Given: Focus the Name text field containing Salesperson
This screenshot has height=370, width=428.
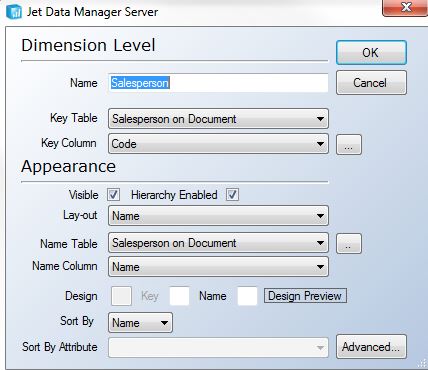Looking at the screenshot, I should coord(218,83).
